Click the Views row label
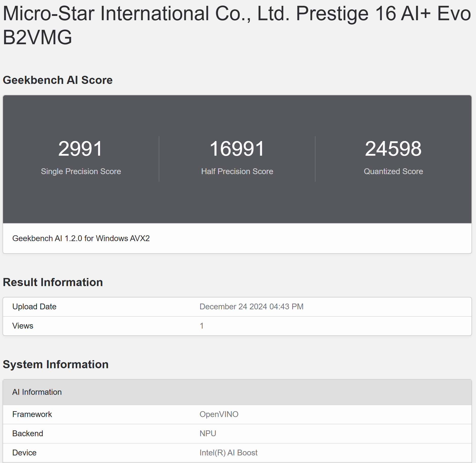This screenshot has width=476, height=463. point(23,326)
